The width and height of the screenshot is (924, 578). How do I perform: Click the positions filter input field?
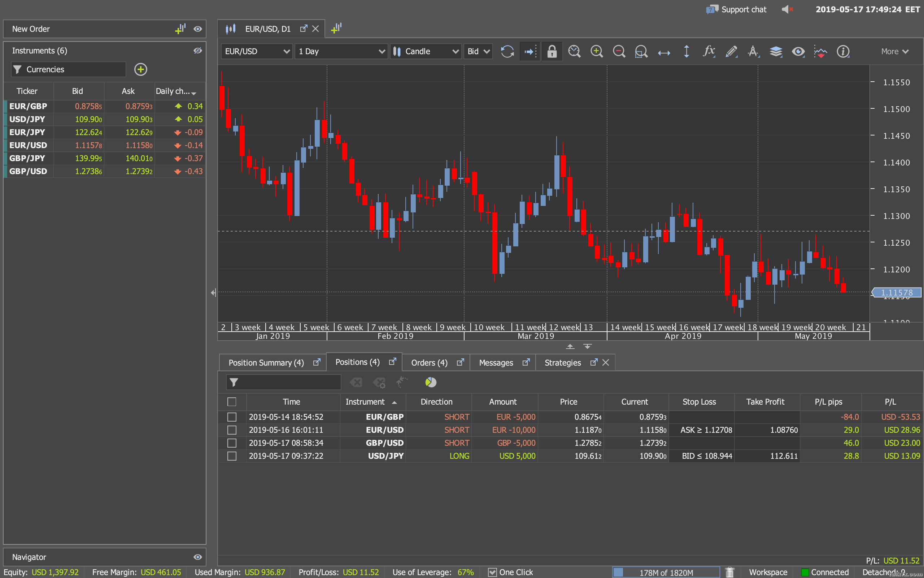tap(284, 382)
